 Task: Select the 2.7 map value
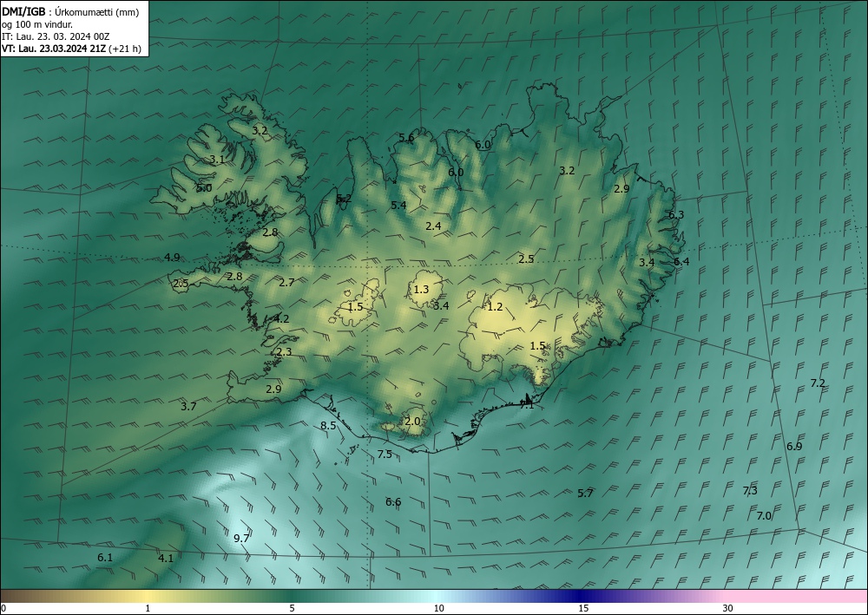coord(286,283)
